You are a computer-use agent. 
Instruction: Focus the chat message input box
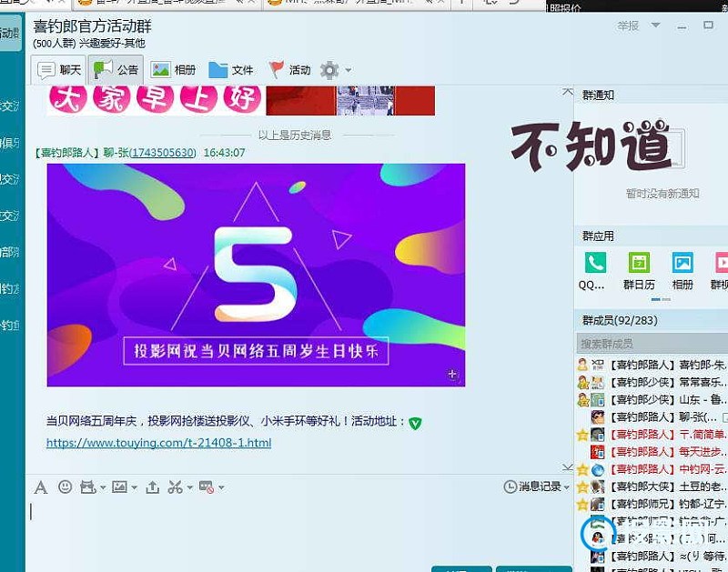299,532
